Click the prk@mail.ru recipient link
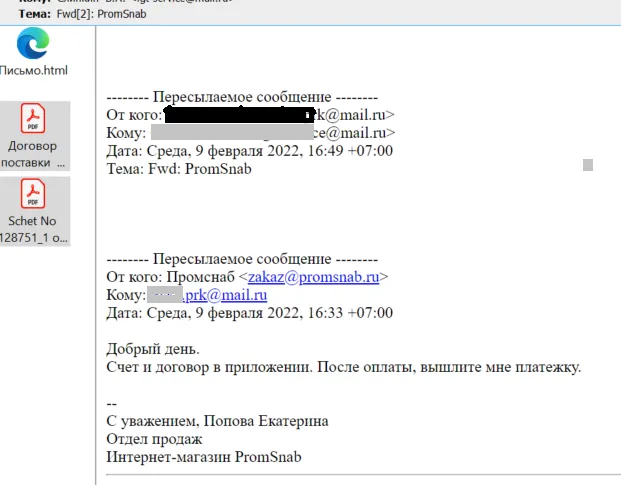Viewport: 621px width, 485px height. click(225, 295)
